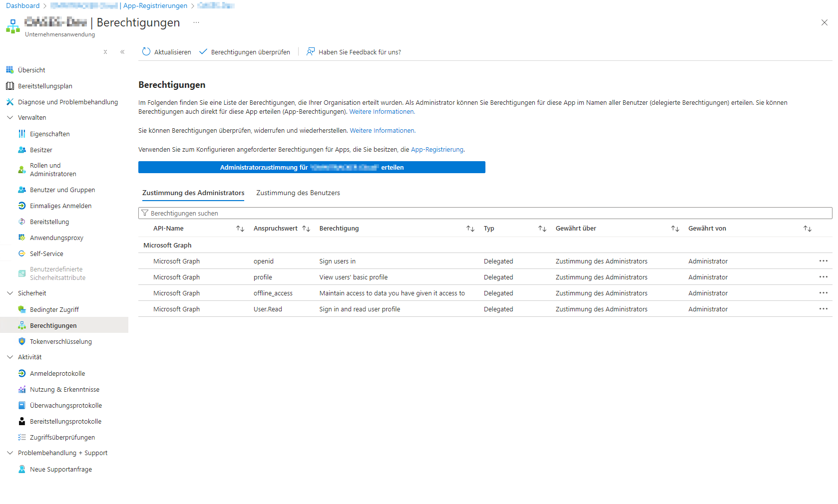
Task: Click the Anmeldeprotokolle icon
Action: point(22,373)
